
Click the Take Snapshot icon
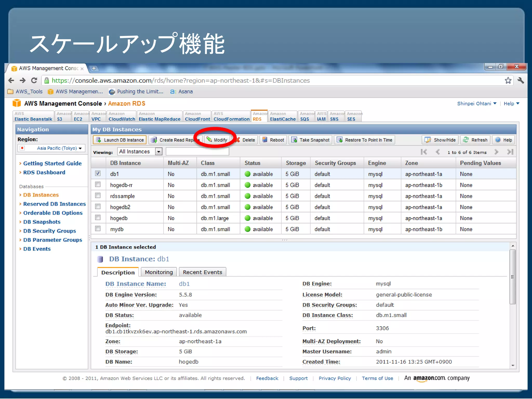[x=294, y=140]
